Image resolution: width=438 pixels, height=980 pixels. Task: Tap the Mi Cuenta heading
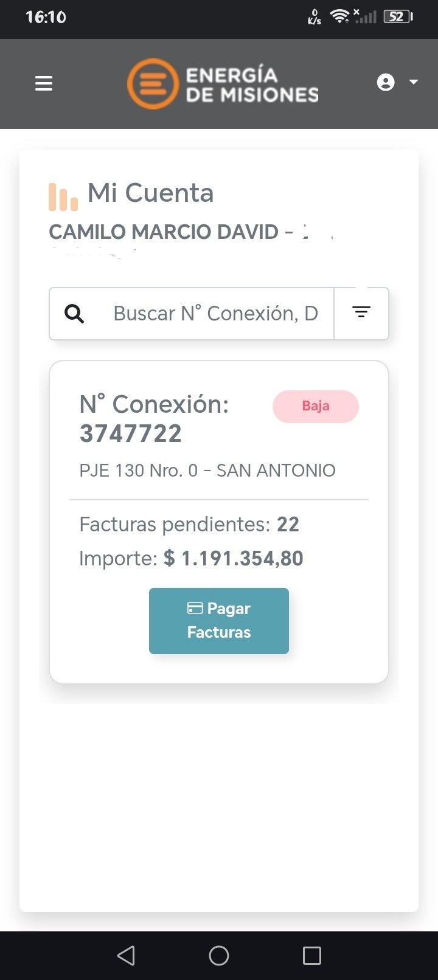coord(151,193)
